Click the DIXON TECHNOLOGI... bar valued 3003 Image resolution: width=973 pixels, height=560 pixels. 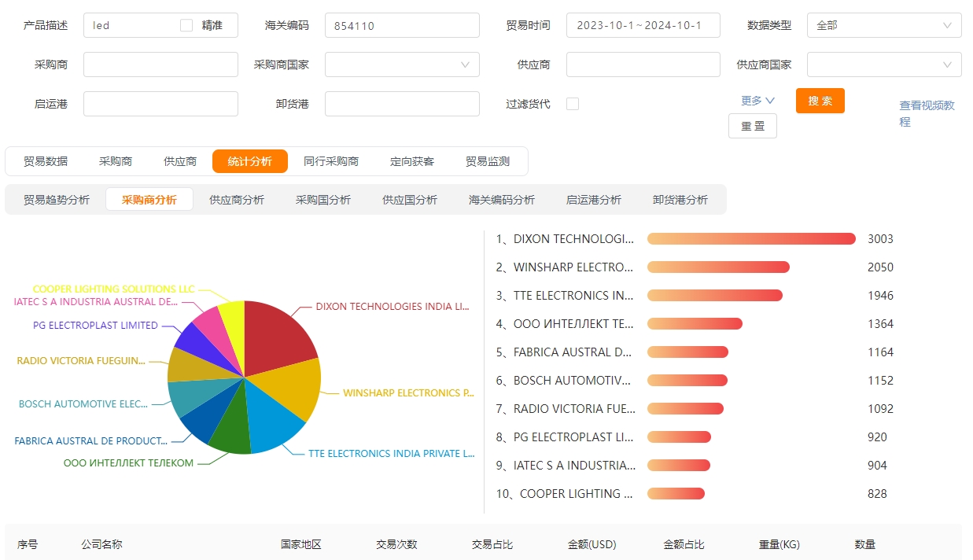751,239
